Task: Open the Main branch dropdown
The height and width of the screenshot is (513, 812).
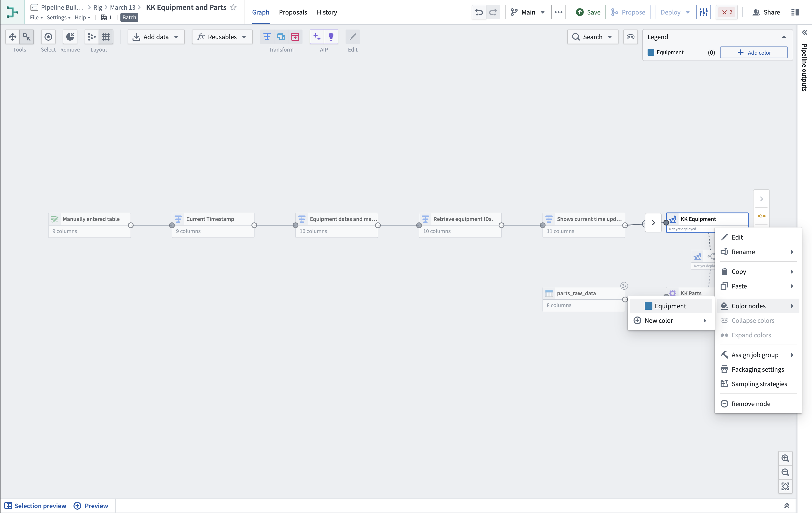Action: 528,12
